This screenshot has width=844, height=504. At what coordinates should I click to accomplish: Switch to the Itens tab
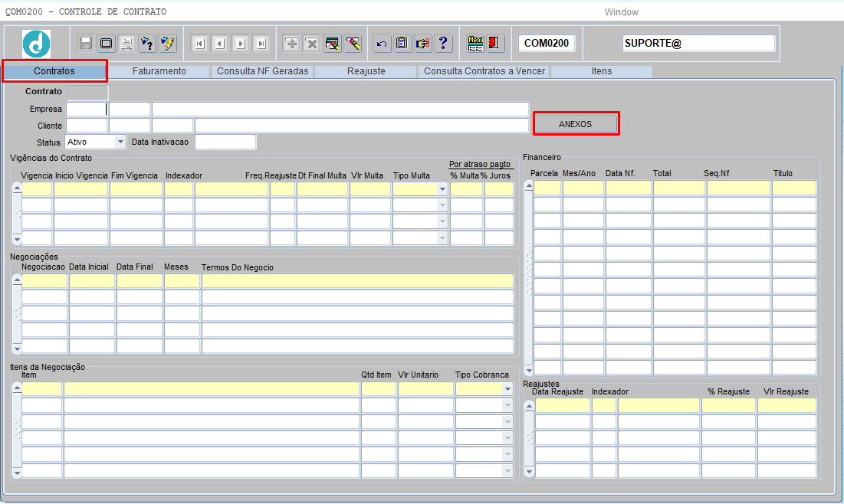coord(602,71)
